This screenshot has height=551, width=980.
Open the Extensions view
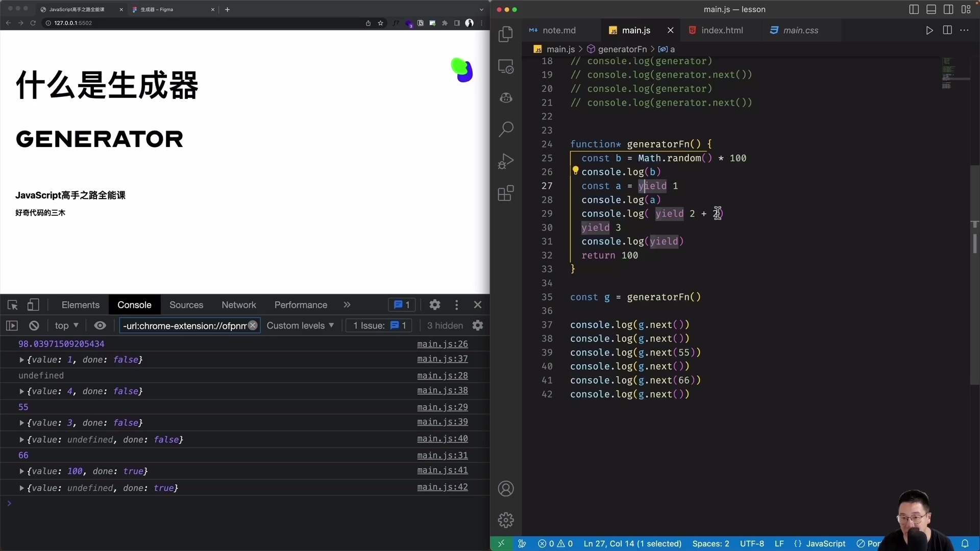(x=506, y=193)
